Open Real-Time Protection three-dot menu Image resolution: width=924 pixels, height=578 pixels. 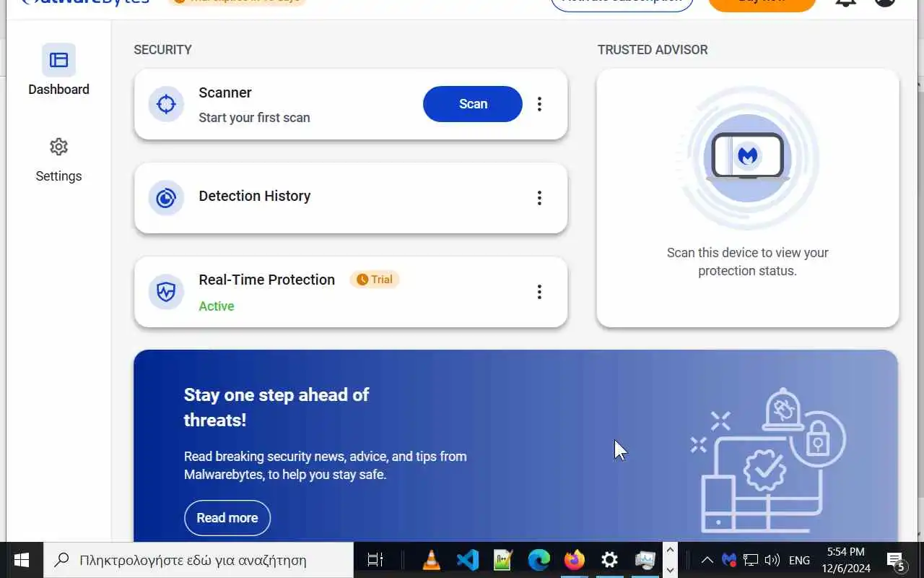tap(539, 292)
